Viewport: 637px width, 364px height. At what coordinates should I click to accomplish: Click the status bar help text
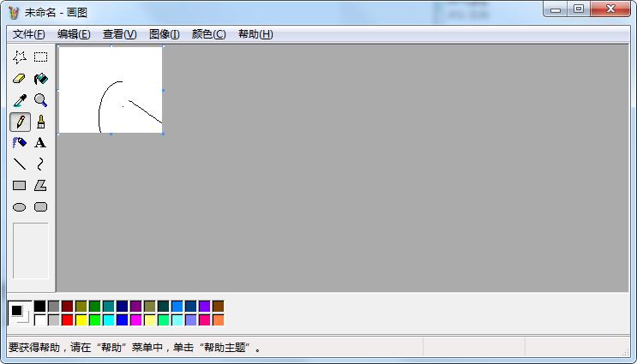(135, 348)
